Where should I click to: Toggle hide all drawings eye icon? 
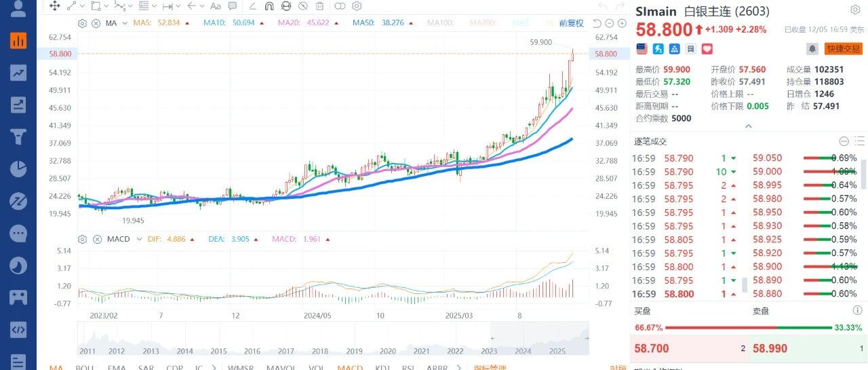point(302,6)
